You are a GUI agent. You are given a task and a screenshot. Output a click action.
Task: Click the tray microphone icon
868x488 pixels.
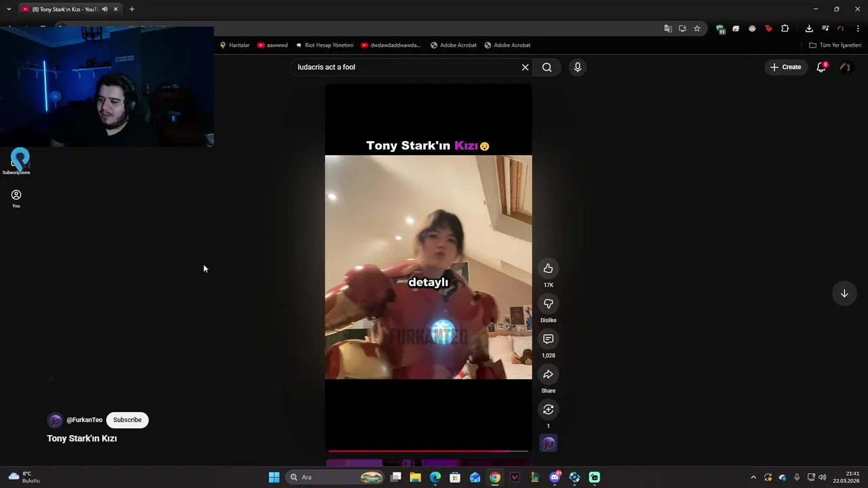pos(797,477)
